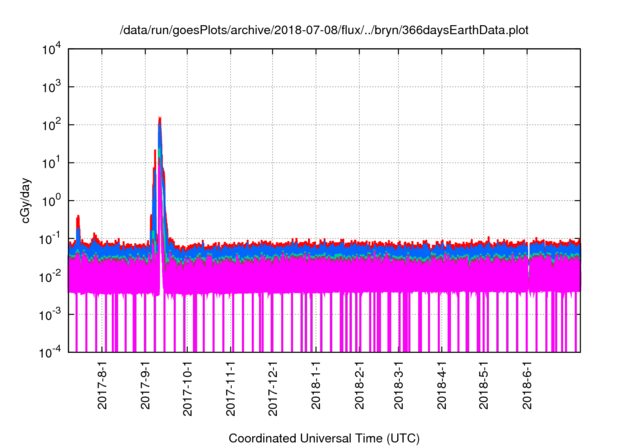Screen dimensions: 640x448
Task: Click the 10^-3 y-axis tick label
Action: (x=50, y=315)
